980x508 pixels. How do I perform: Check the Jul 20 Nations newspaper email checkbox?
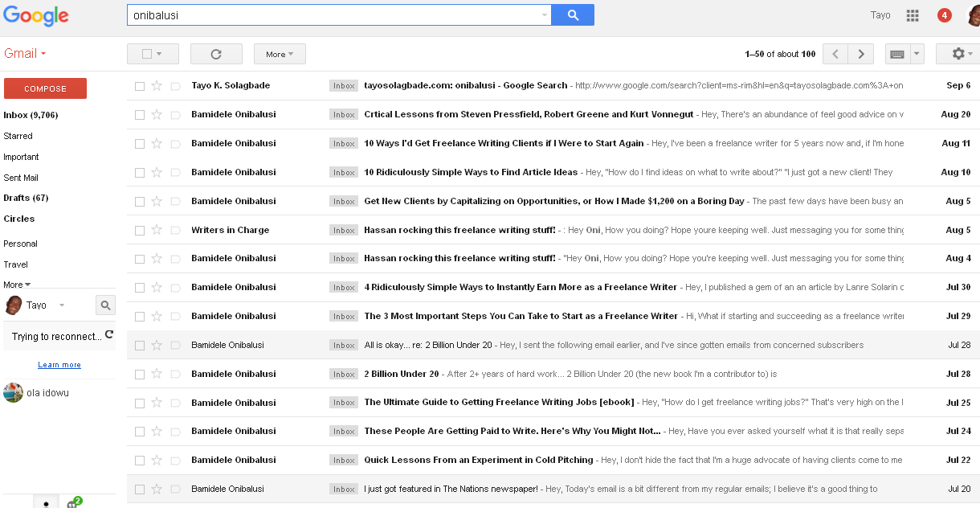click(x=140, y=489)
